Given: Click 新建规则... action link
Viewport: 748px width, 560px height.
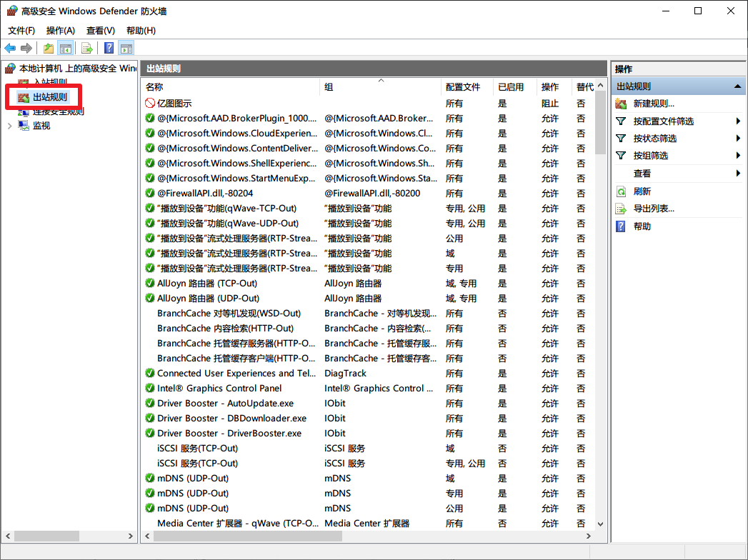Looking at the screenshot, I should point(654,104).
